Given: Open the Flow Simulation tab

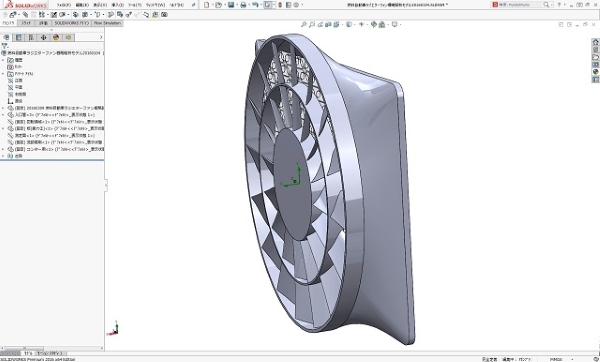Looking at the screenshot, I should pos(107,23).
